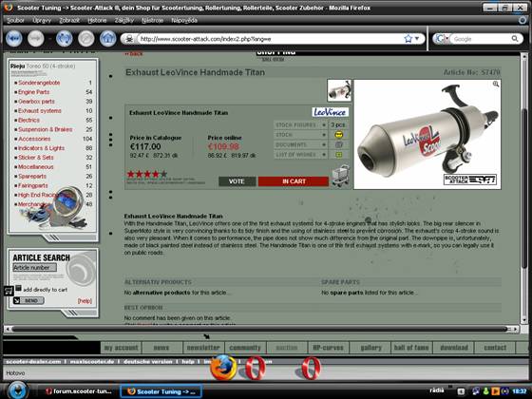Open the my account tab
532x399 pixels.
click(122, 348)
